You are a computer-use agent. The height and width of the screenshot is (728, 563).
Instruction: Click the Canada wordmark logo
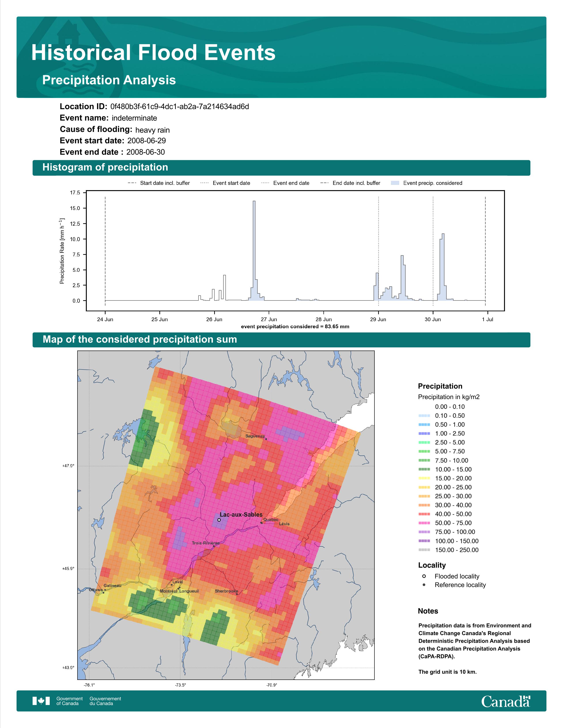click(x=506, y=701)
